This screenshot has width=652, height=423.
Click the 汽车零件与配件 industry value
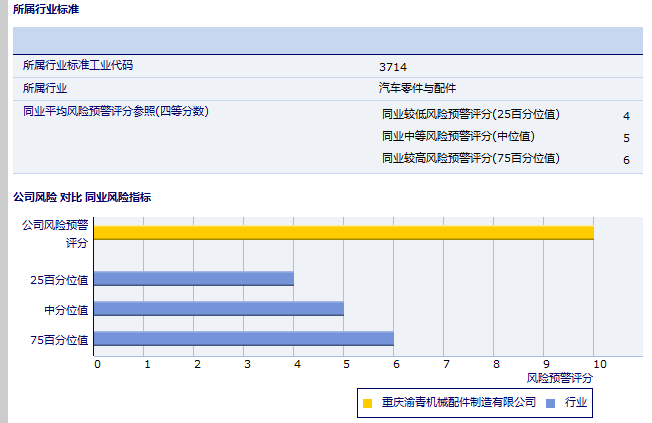pyautogui.click(x=418, y=88)
